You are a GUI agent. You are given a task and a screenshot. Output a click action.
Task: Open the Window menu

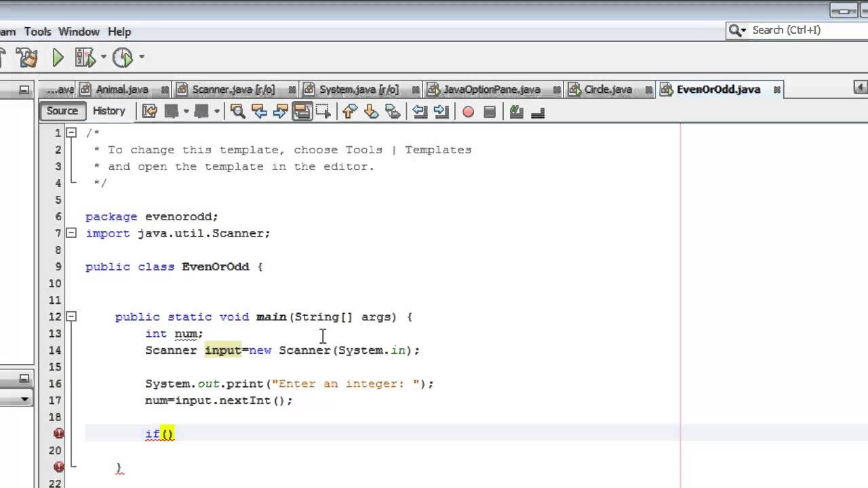(x=79, y=31)
